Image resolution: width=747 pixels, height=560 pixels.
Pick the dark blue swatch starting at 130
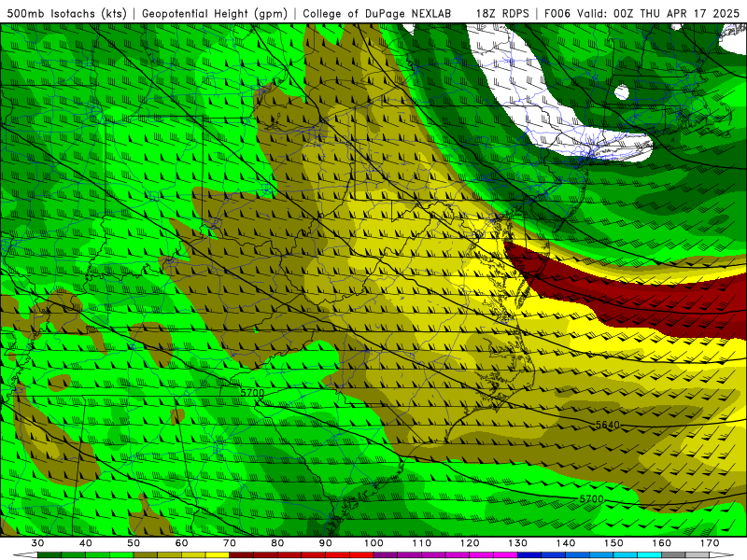[x=529, y=555]
